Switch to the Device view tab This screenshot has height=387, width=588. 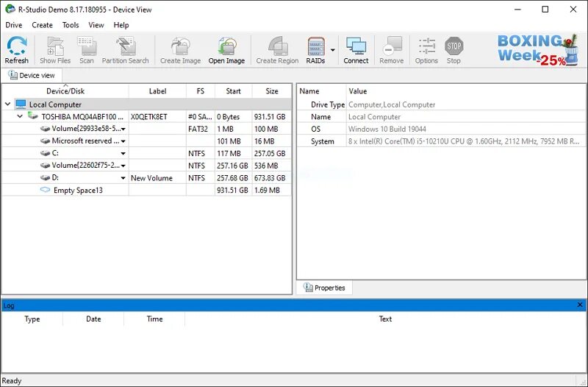pos(32,76)
